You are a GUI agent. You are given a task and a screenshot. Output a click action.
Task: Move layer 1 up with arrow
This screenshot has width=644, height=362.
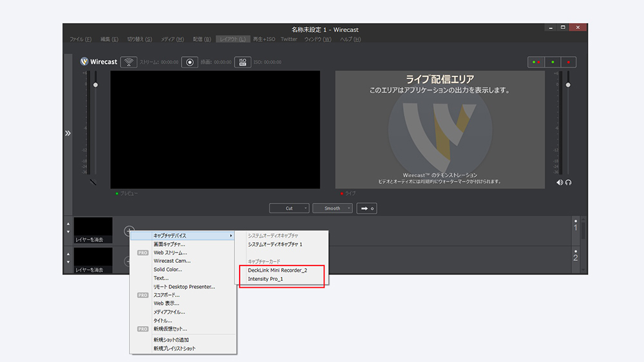click(68, 224)
